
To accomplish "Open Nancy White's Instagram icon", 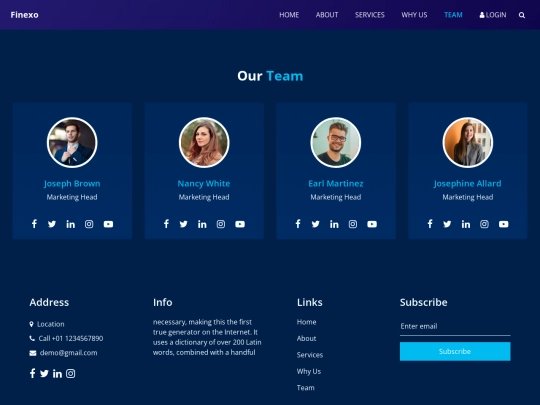I will click(221, 224).
